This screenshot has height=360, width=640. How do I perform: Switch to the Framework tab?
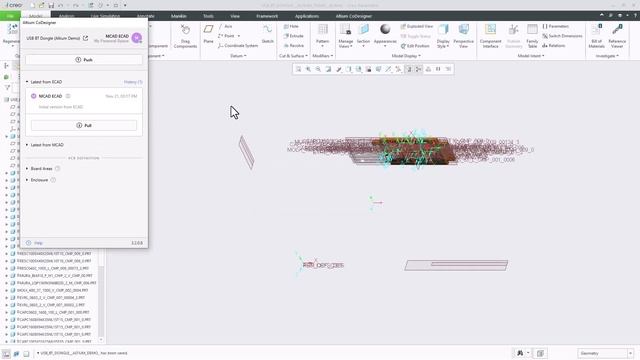point(267,16)
